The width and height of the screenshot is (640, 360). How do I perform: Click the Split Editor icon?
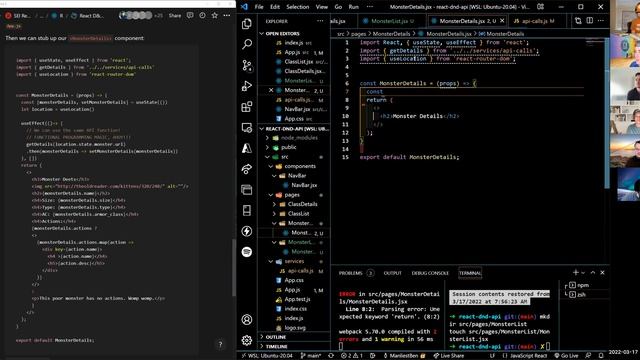[590, 20]
